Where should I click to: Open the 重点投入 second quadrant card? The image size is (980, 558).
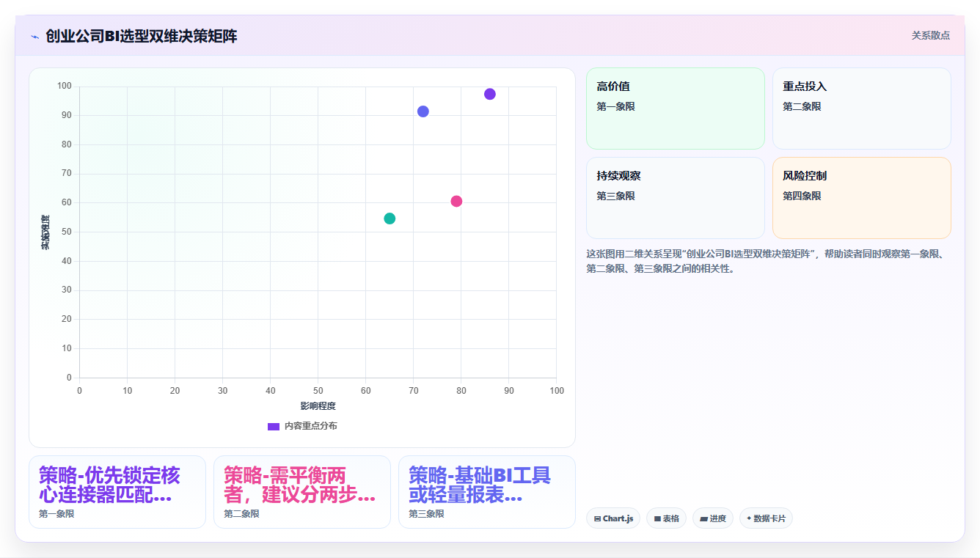(861, 109)
